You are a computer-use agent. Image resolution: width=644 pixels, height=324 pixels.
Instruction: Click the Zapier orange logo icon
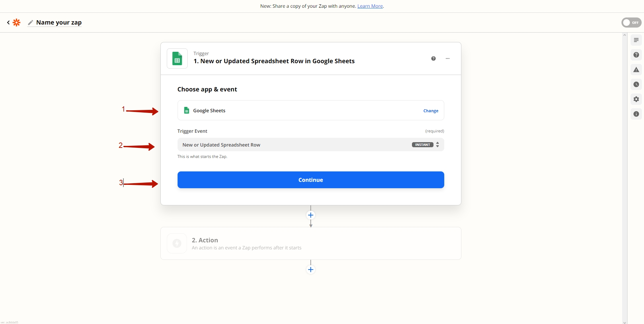click(16, 23)
